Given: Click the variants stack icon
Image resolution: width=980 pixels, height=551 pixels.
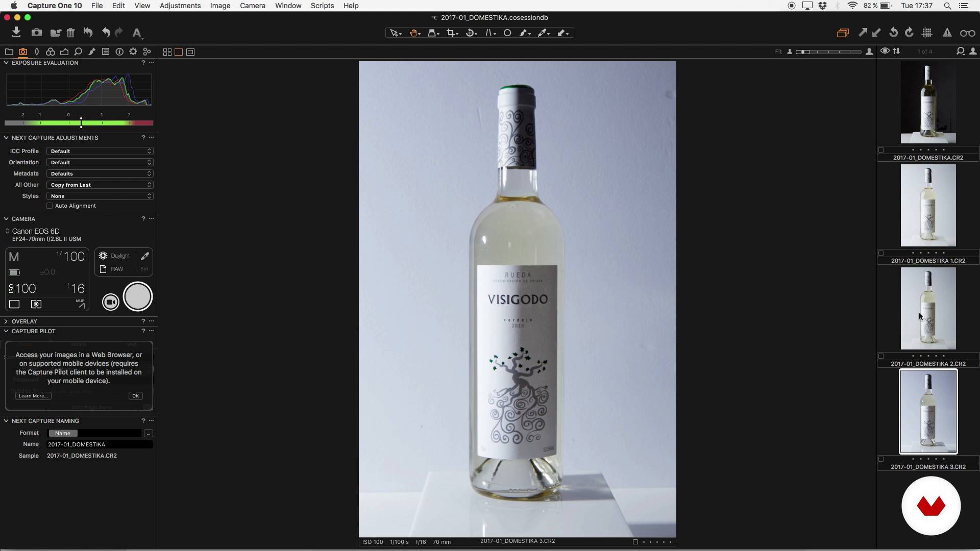Looking at the screenshot, I should pos(843,33).
